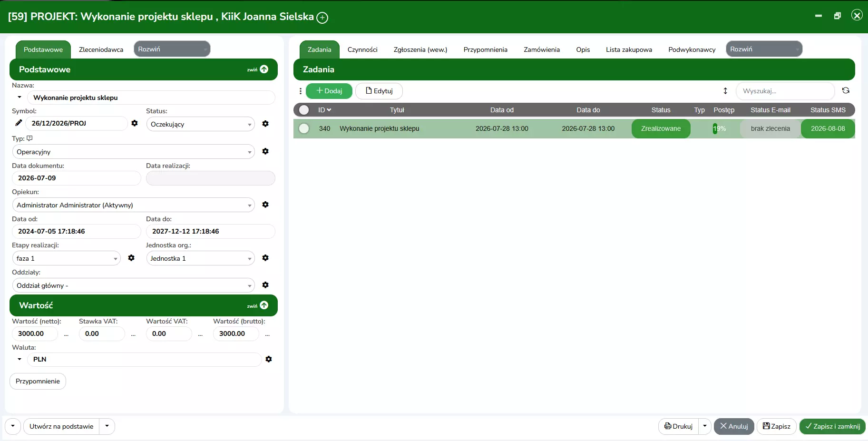Open the Typ dropdown showing Operacyjny
This screenshot has width=868, height=441.
point(133,152)
